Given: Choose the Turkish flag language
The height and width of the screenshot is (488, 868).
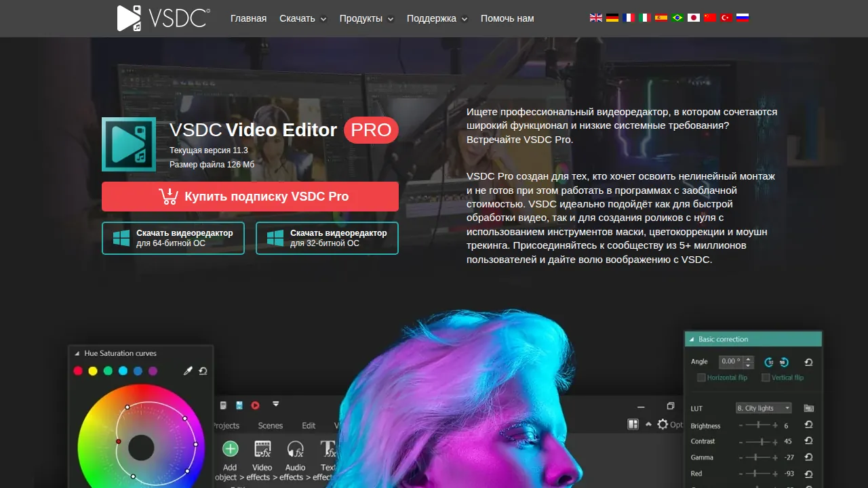Looking at the screenshot, I should click(726, 18).
